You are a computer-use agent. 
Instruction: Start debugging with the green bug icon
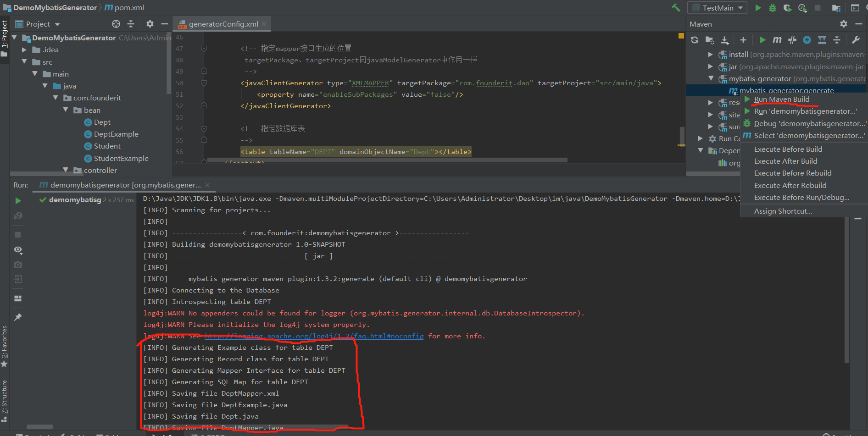tap(773, 8)
